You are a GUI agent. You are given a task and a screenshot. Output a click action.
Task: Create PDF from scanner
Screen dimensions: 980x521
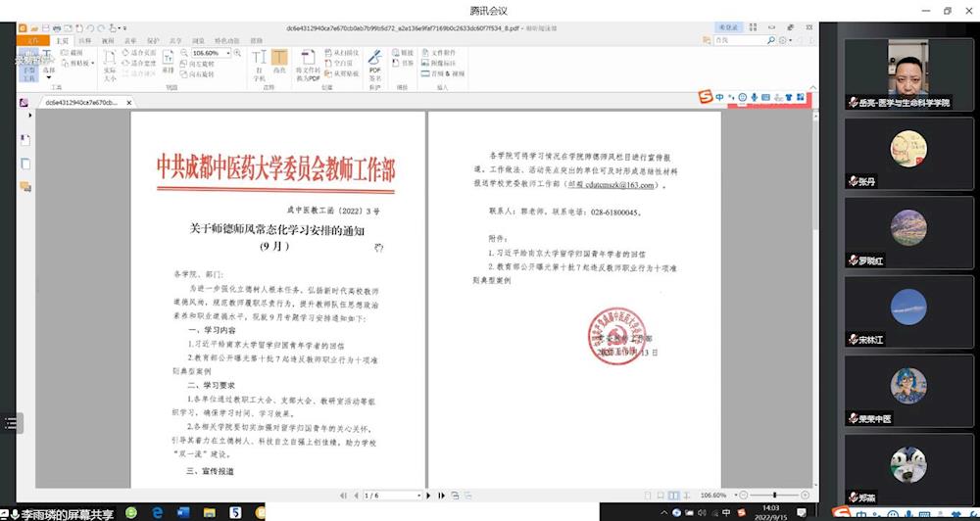pos(342,53)
